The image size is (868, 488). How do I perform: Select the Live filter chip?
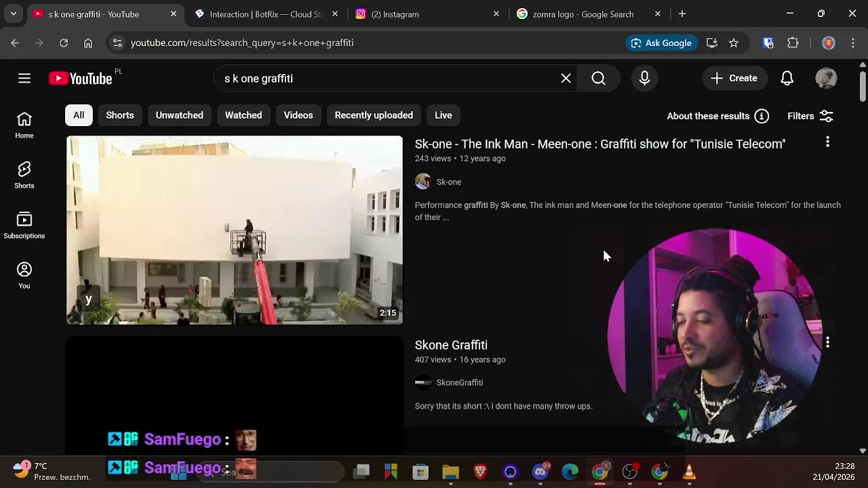443,115
